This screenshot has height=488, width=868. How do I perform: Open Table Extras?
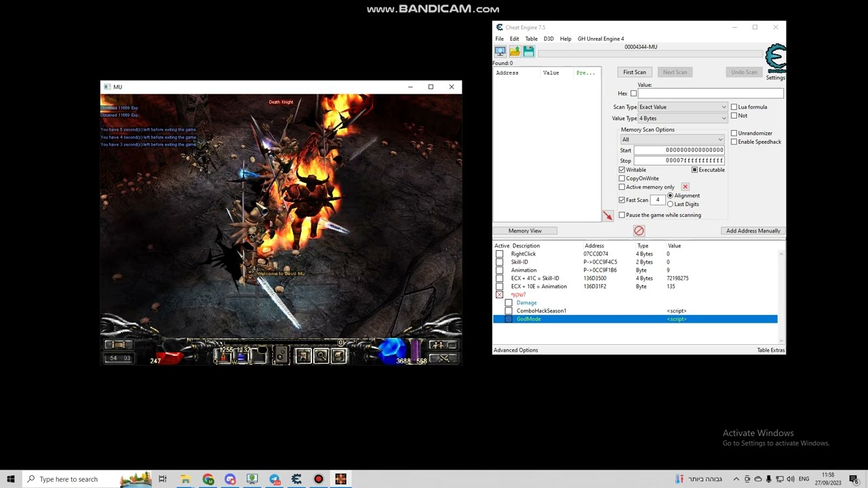(770, 350)
